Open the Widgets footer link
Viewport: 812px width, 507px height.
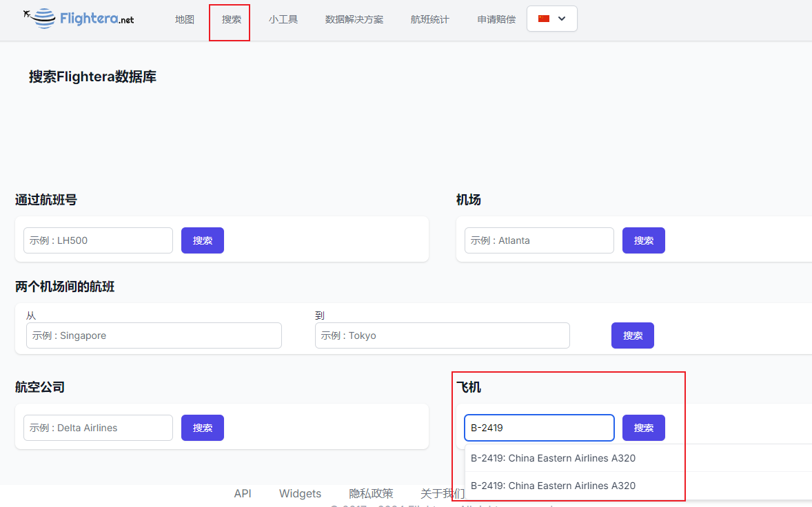pyautogui.click(x=300, y=493)
